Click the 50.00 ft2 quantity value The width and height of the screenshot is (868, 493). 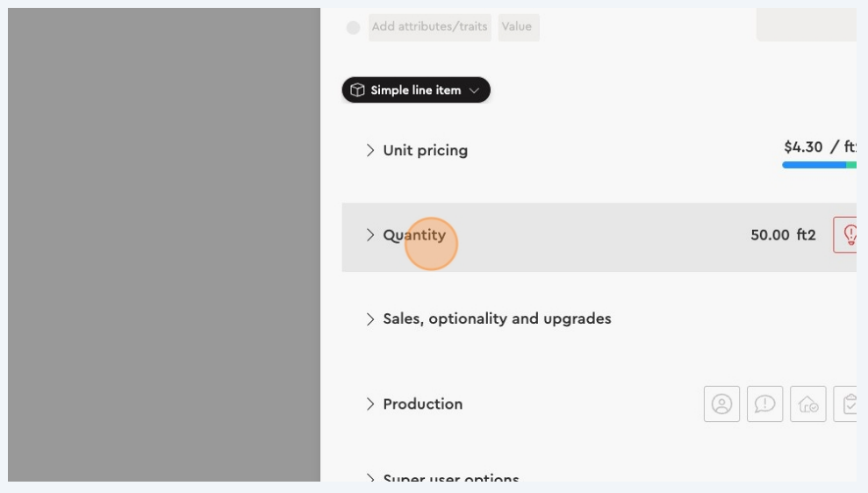(x=783, y=235)
